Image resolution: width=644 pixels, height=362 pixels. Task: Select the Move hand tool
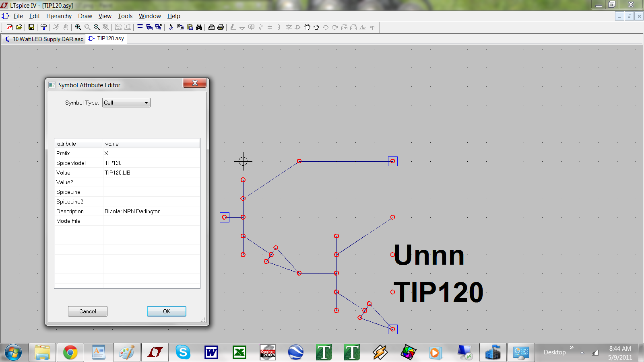(x=307, y=27)
